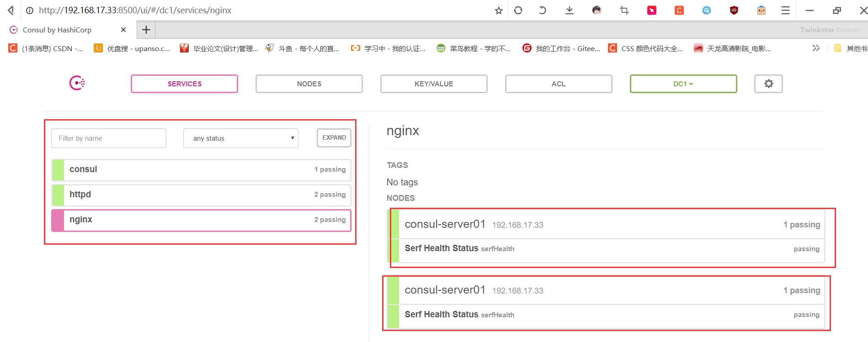Image resolution: width=868 pixels, height=342 pixels.
Task: Switch to the KEY/VALUE tab
Action: click(434, 84)
